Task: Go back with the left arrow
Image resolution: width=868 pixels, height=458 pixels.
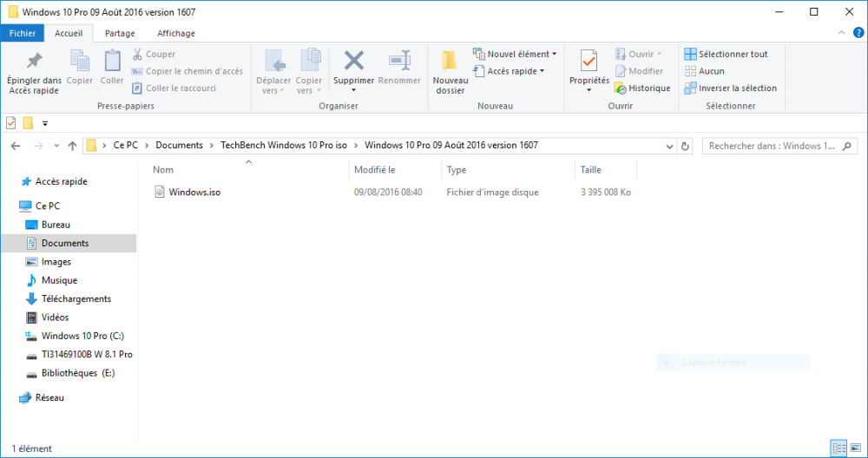Action: pos(16,146)
